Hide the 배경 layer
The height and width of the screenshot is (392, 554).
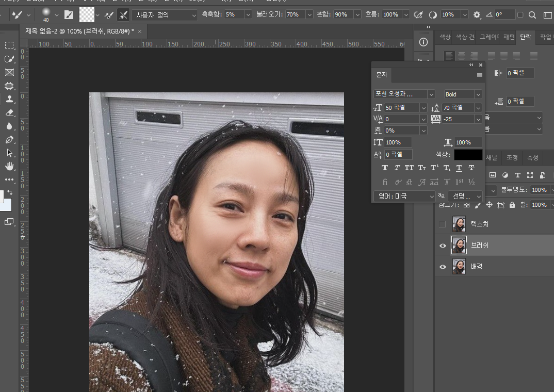tap(443, 266)
